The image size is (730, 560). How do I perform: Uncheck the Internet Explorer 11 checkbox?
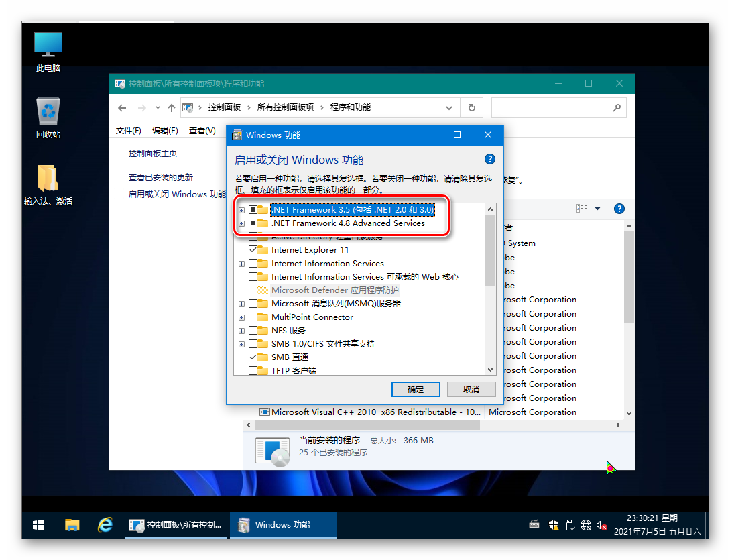click(253, 250)
